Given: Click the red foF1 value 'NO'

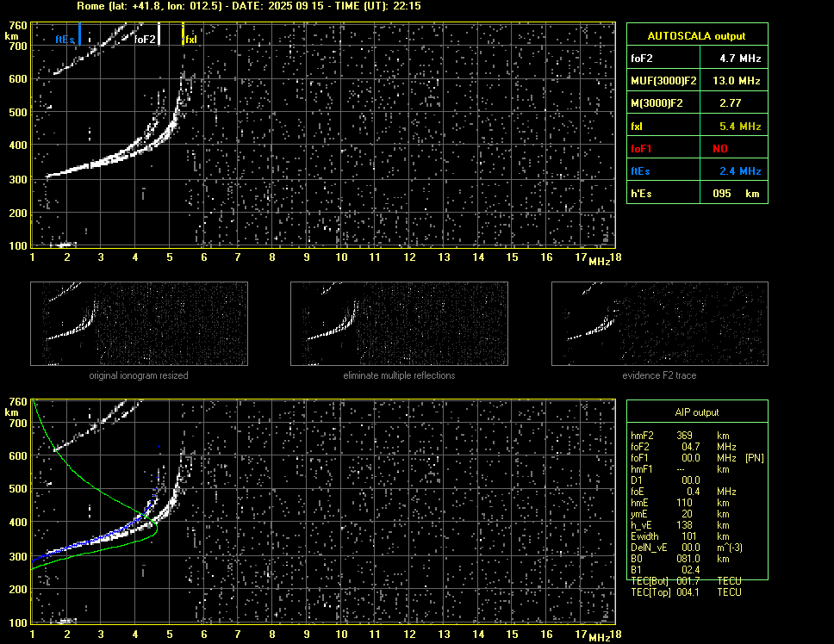Looking at the screenshot, I should 720,149.
